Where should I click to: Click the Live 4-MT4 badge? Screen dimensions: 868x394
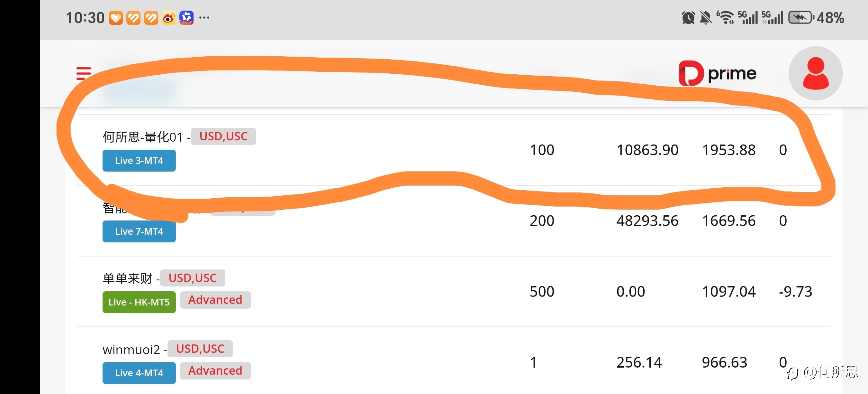point(139,373)
